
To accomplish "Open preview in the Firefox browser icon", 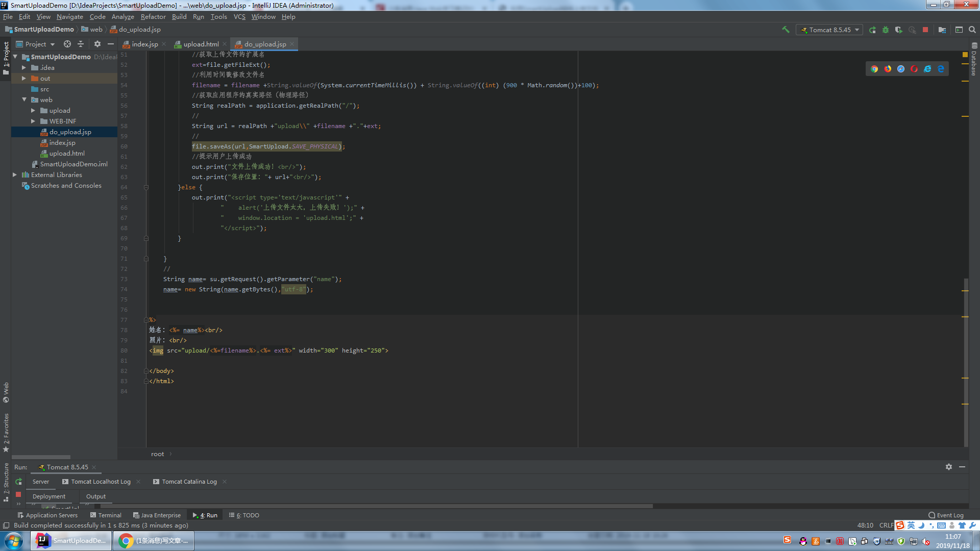I will coord(888,69).
